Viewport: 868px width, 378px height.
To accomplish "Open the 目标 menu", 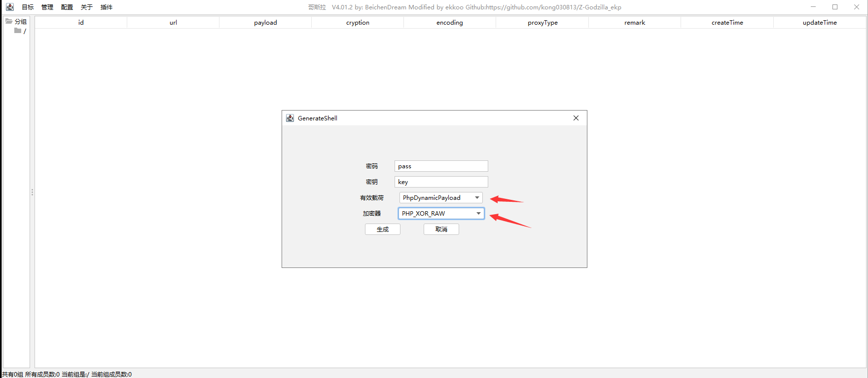I will (28, 7).
